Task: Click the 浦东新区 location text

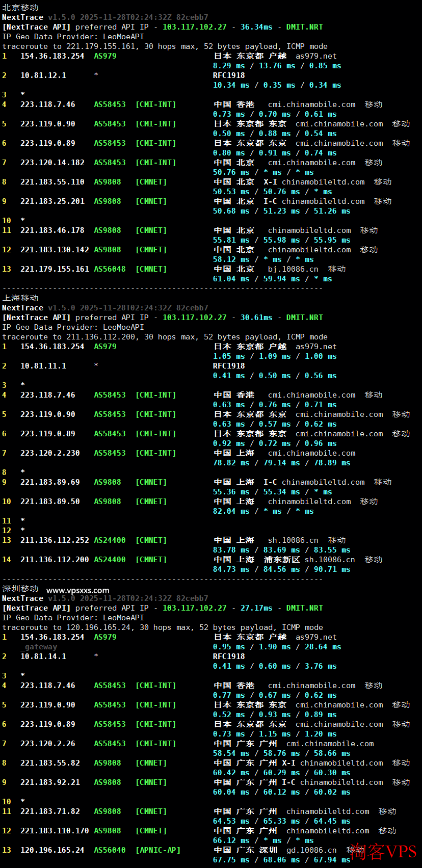Action: click(282, 560)
